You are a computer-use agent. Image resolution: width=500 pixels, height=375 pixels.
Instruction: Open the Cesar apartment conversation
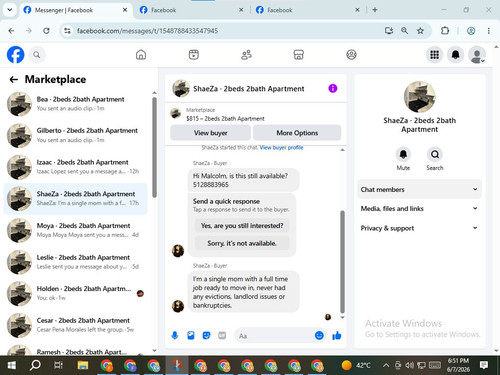75,325
